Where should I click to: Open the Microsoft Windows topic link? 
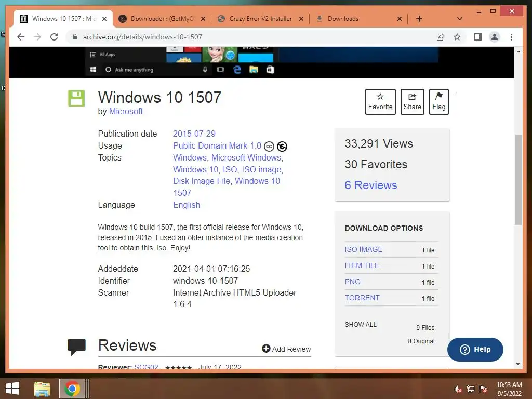coord(246,158)
